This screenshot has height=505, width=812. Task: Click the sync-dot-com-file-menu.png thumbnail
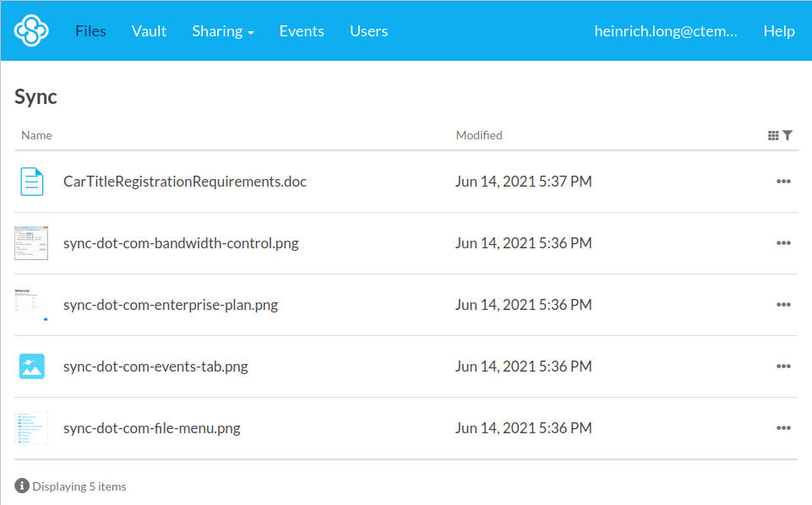pos(31,428)
